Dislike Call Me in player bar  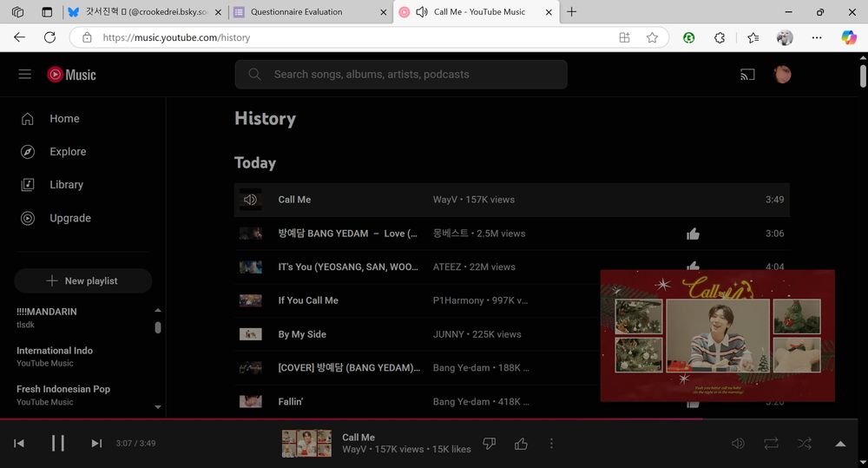pos(489,443)
